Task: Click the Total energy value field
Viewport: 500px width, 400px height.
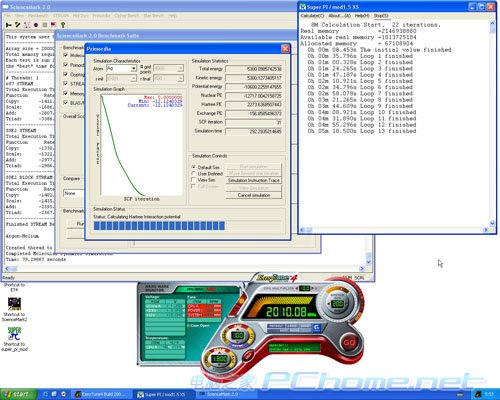Action: point(254,69)
